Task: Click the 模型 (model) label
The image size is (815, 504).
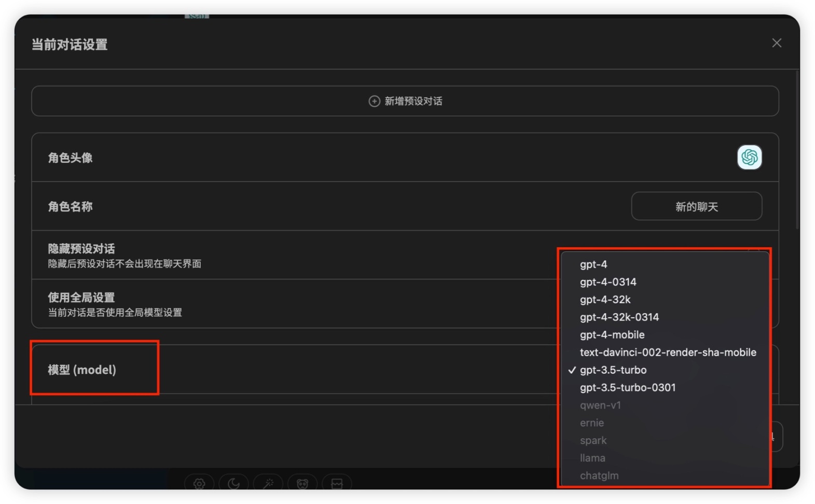Action: click(82, 370)
